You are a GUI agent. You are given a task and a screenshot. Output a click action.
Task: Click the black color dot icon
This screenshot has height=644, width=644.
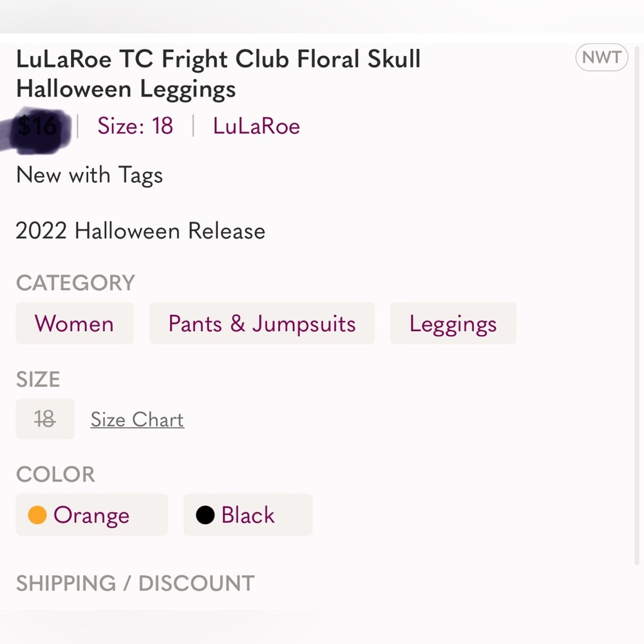tap(205, 515)
